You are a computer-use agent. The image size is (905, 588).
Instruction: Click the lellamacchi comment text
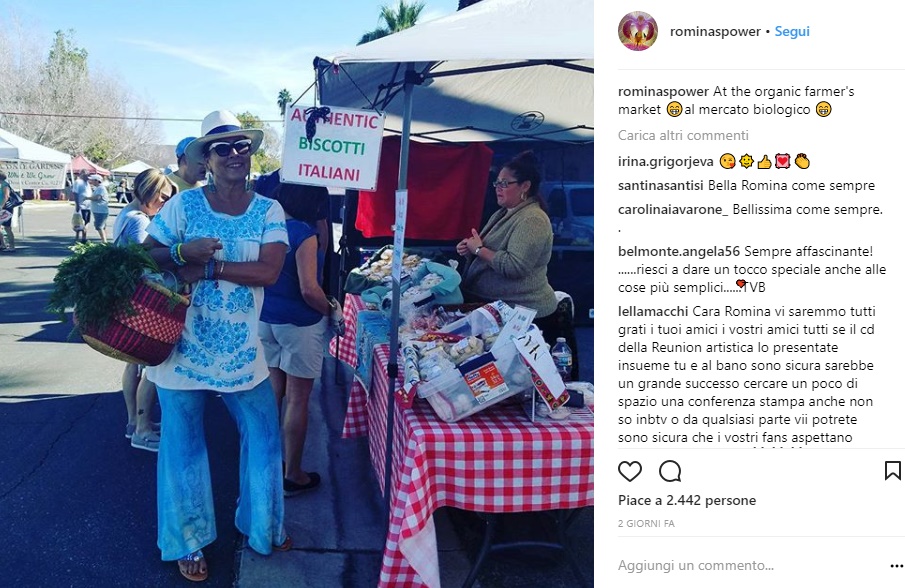tap(747, 374)
